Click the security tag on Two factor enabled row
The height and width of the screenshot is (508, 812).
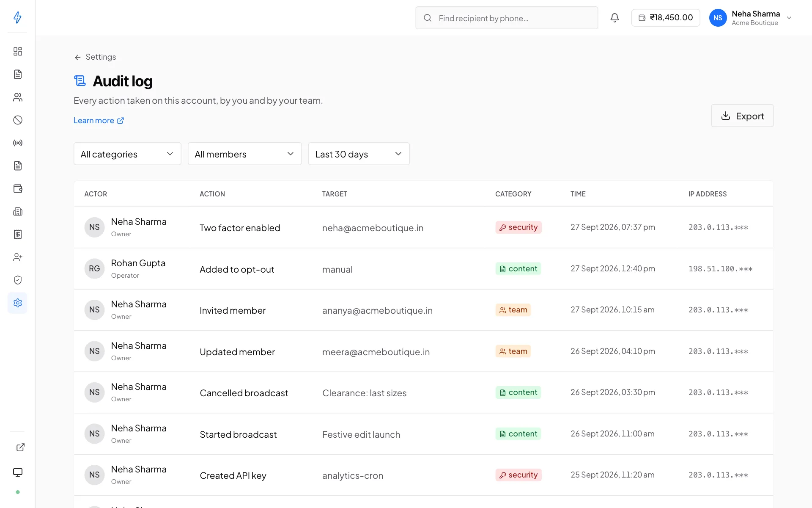coord(518,227)
